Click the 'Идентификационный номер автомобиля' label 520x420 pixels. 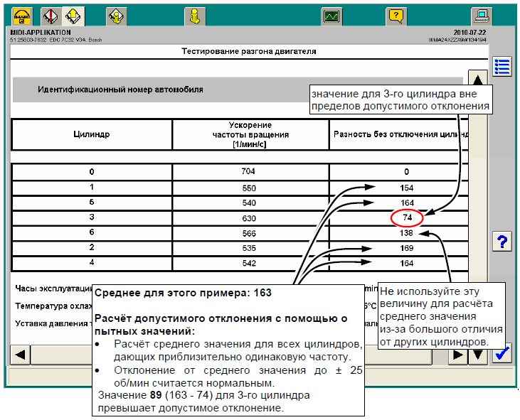click(x=120, y=90)
